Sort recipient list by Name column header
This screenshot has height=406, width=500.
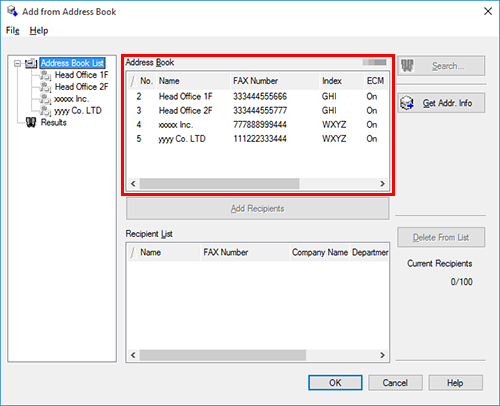164,252
